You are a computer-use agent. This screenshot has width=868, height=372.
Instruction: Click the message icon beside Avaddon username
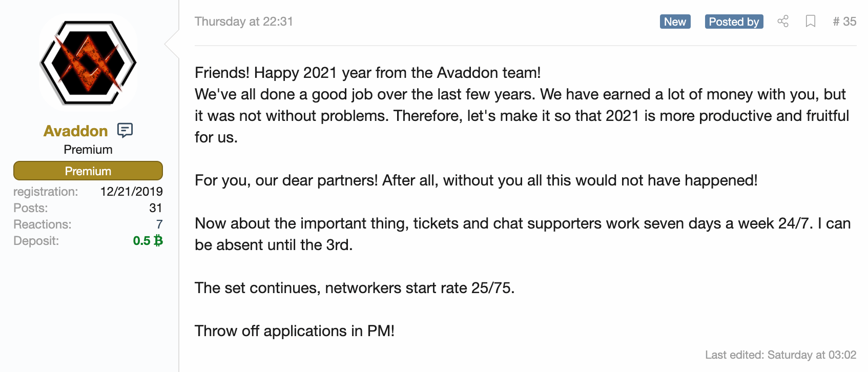(x=125, y=130)
